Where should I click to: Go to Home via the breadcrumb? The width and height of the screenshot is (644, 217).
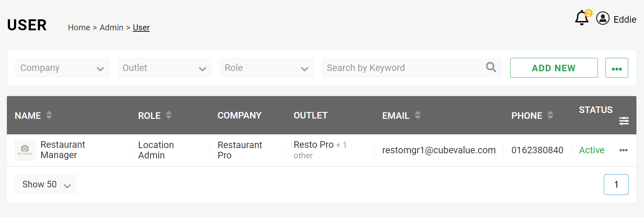pos(79,27)
